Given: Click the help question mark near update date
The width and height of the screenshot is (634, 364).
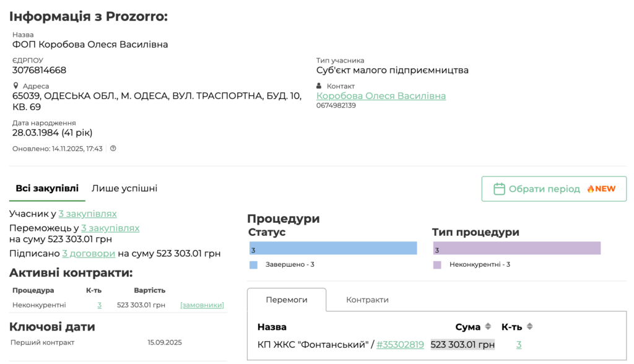Looking at the screenshot, I should pyautogui.click(x=113, y=149).
